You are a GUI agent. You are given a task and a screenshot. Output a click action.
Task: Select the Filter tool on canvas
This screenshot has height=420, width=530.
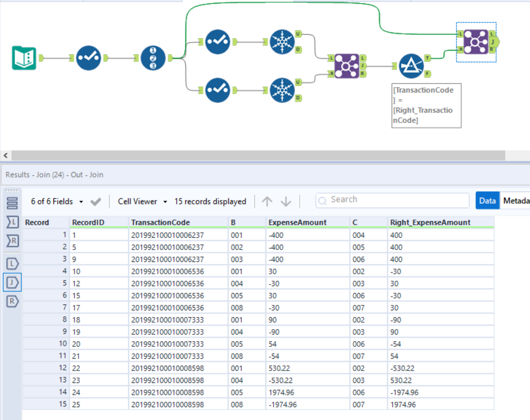coord(412,66)
